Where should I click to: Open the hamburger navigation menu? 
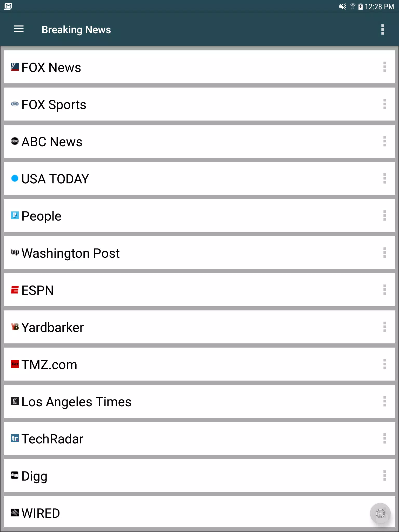(x=19, y=29)
